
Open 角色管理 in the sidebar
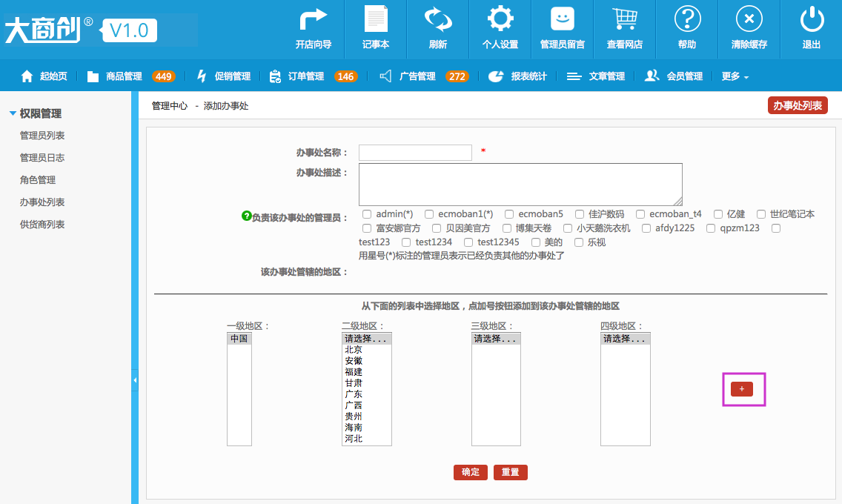click(38, 180)
